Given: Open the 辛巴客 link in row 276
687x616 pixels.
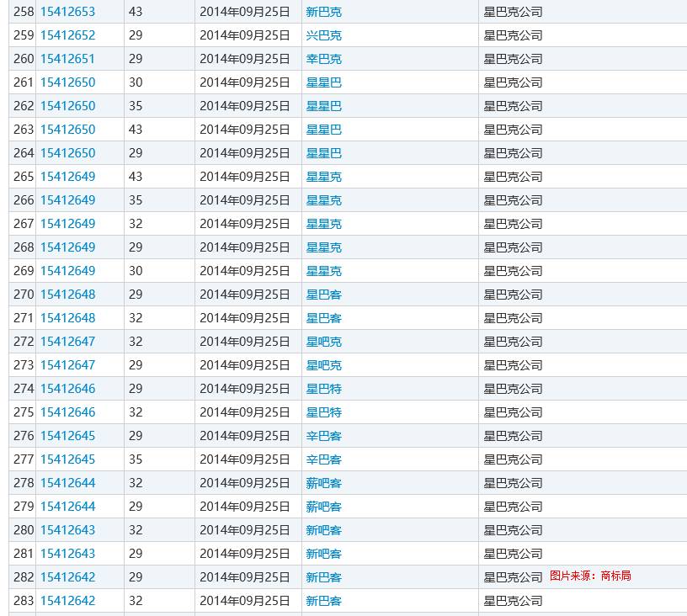Looking at the screenshot, I should [324, 436].
